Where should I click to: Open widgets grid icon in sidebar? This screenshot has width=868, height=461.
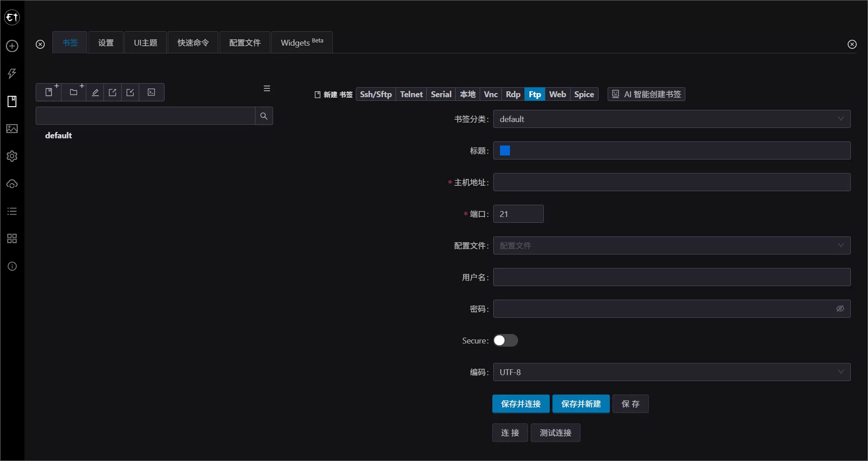pyautogui.click(x=12, y=239)
